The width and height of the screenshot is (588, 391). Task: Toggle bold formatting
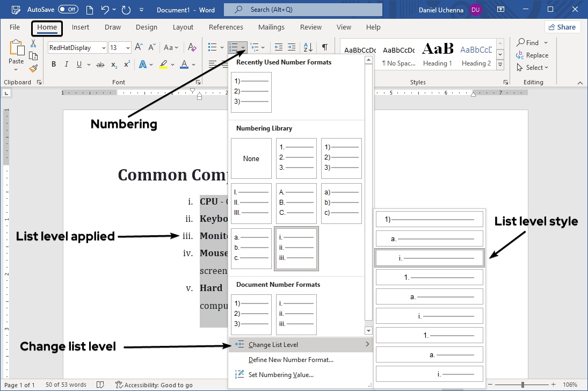coord(54,64)
